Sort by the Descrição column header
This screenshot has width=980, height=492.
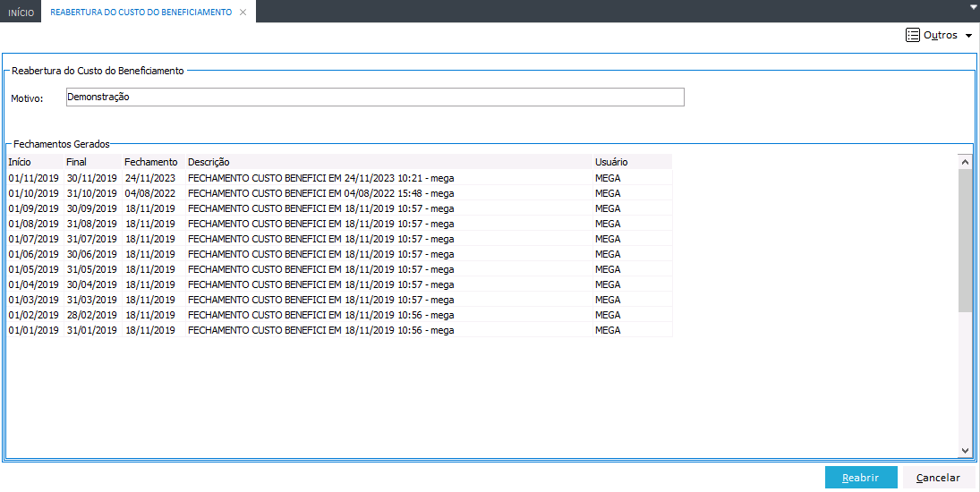[388, 162]
